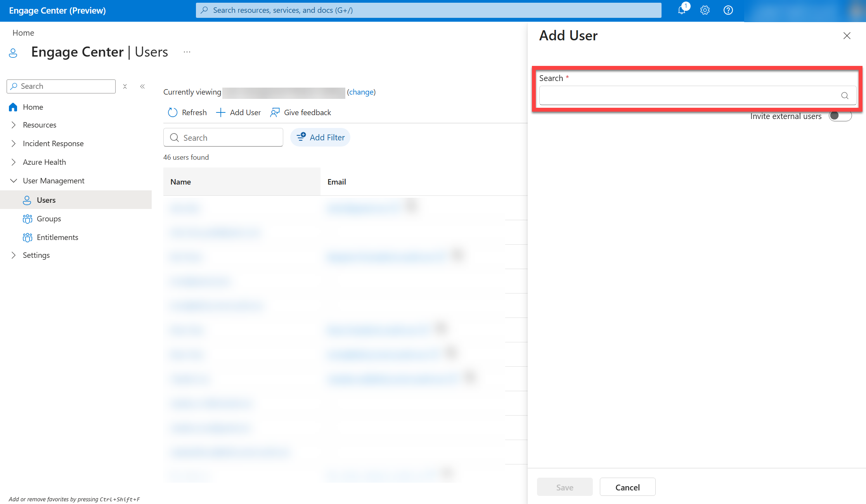Click the plus icon beside Add User

pos(220,112)
